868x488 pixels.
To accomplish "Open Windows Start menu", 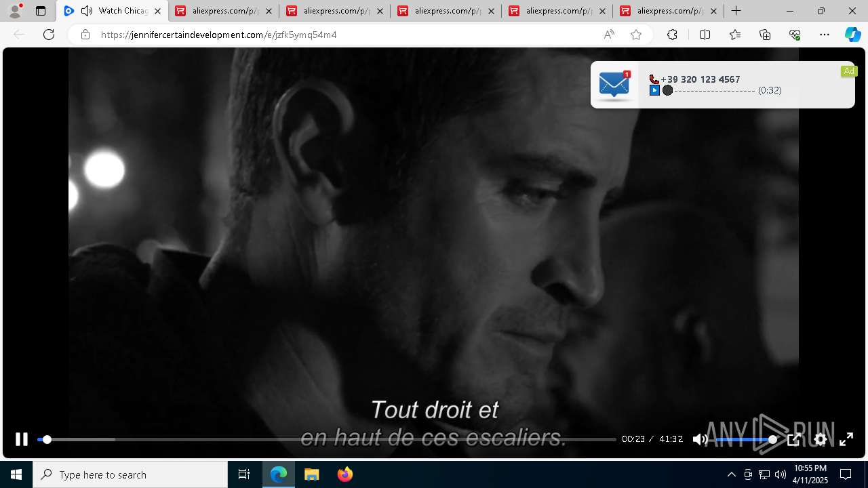I will click(x=16, y=474).
